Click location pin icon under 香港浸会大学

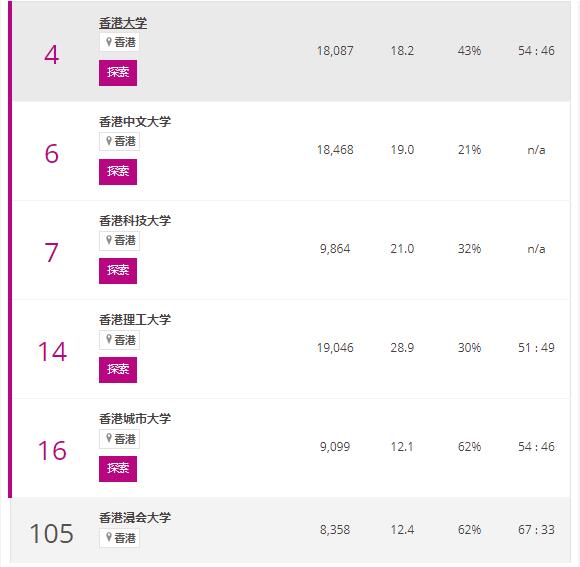click(x=109, y=537)
